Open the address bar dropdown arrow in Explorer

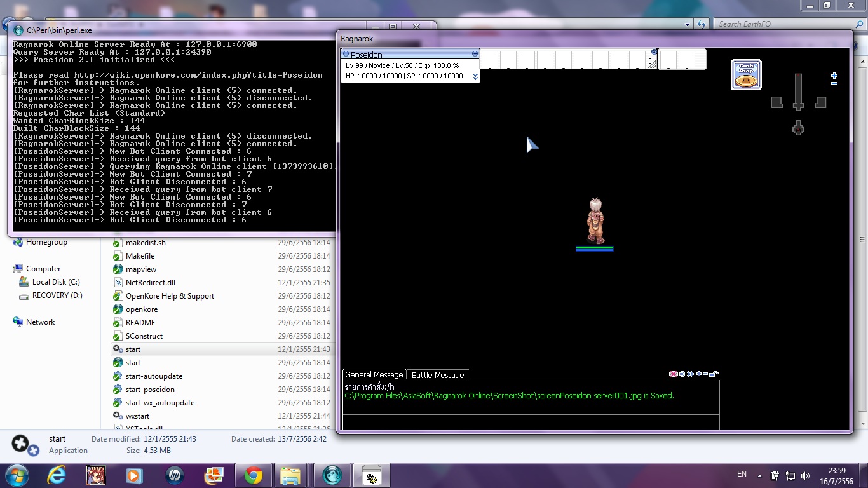688,24
